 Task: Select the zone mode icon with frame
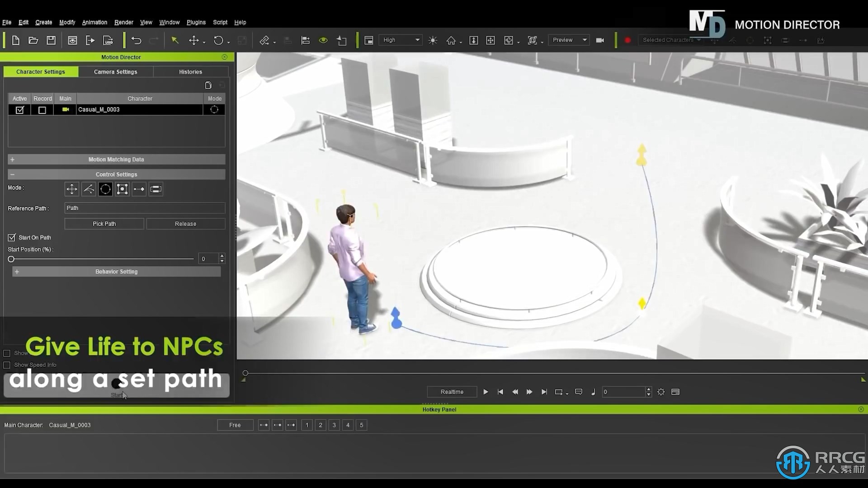tap(122, 189)
